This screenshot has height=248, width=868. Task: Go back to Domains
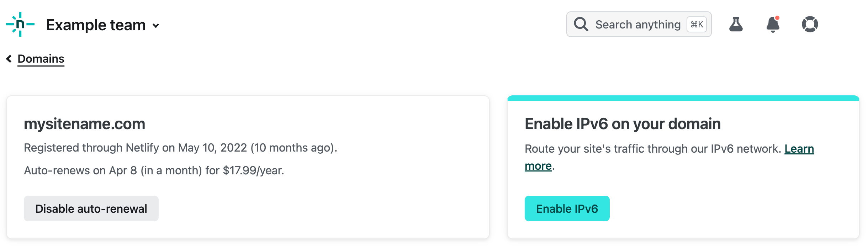point(41,59)
